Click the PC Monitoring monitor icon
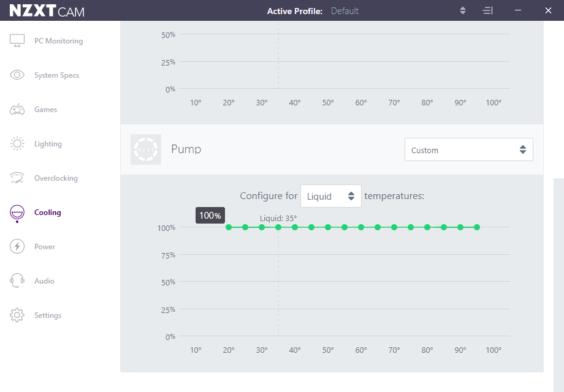Image resolution: width=564 pixels, height=392 pixels. (x=17, y=41)
